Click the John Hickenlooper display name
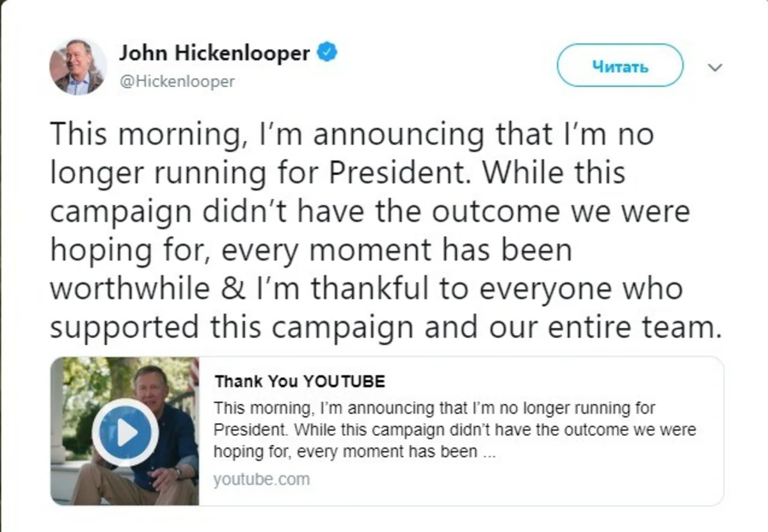 (214, 52)
